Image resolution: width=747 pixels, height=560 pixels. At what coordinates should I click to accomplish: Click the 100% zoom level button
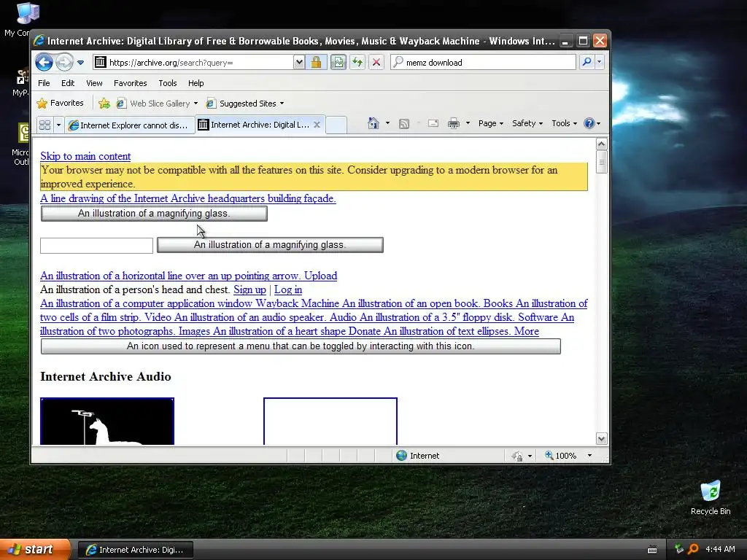[561, 456]
